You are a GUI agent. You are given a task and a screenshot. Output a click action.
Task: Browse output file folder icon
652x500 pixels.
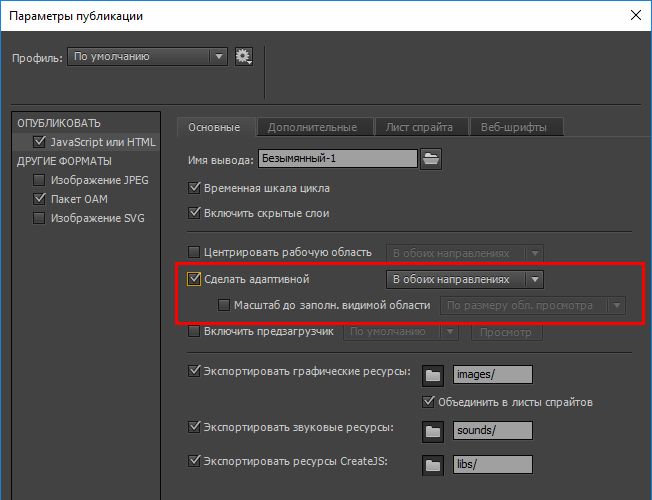[x=431, y=159]
